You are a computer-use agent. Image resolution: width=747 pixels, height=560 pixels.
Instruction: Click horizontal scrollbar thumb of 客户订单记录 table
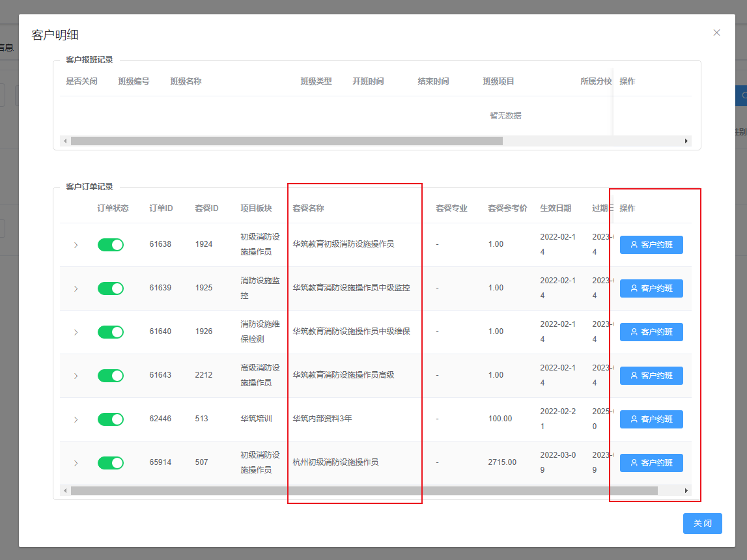pos(363,490)
